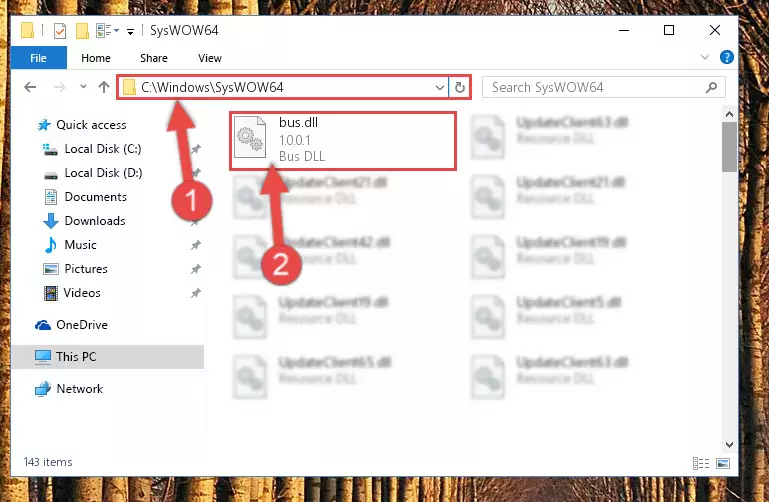
Task: Switch to the Home ribbon tab
Action: (x=96, y=58)
